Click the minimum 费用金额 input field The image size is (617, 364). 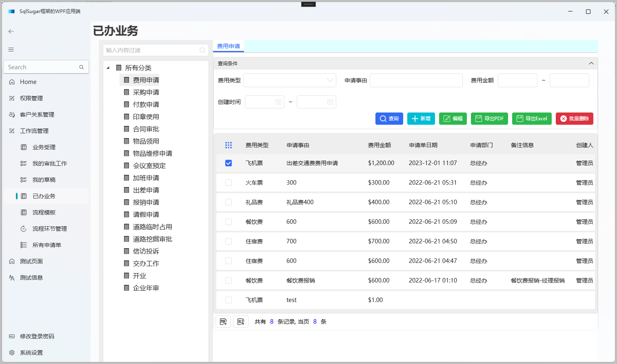518,80
